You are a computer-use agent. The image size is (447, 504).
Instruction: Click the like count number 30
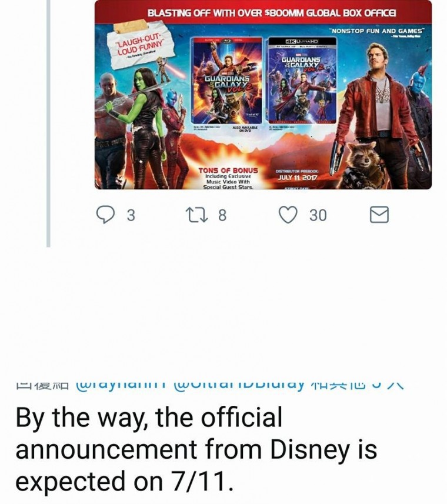pyautogui.click(x=318, y=215)
